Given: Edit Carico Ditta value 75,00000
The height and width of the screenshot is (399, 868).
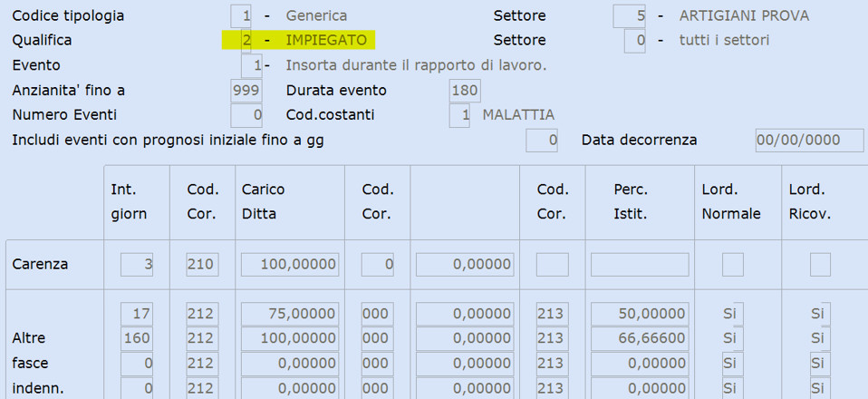Looking at the screenshot, I should point(290,314).
